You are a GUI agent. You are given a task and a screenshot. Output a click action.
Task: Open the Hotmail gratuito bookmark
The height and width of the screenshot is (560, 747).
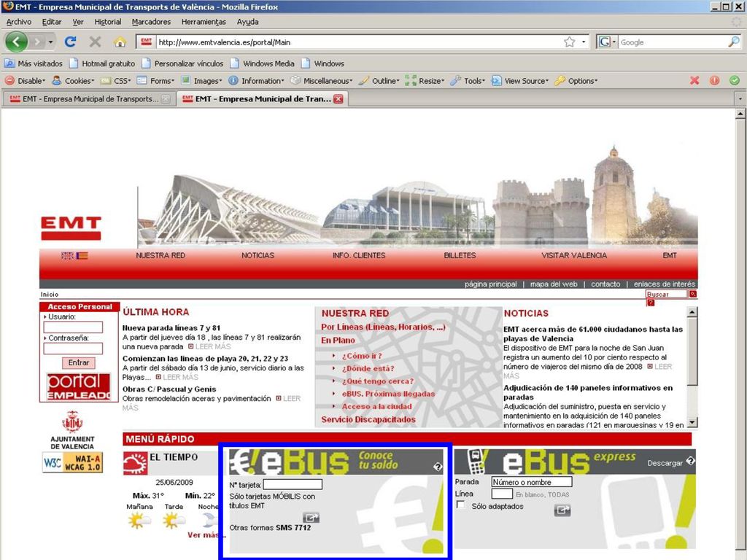coord(102,63)
